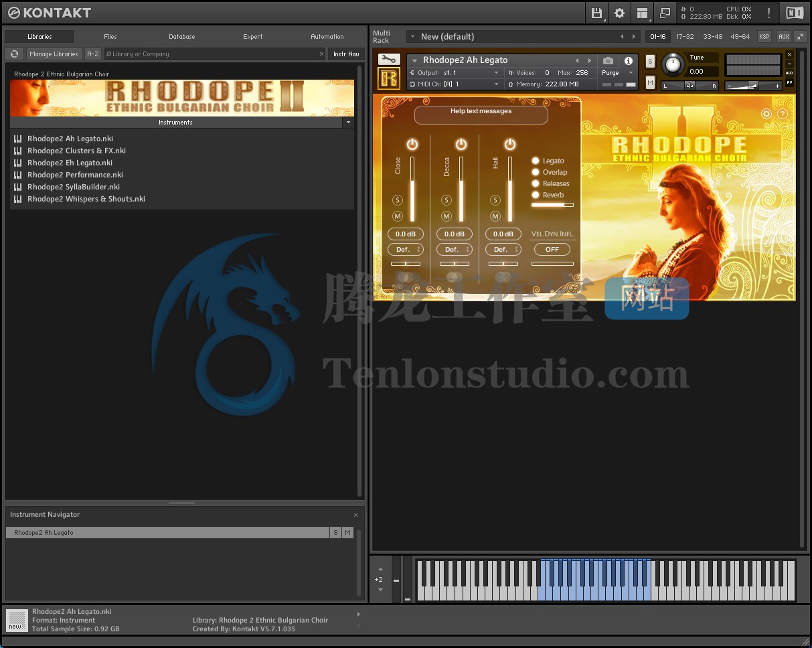Show the AUX sends panel
Viewport: 812px width, 648px height.
(x=783, y=36)
